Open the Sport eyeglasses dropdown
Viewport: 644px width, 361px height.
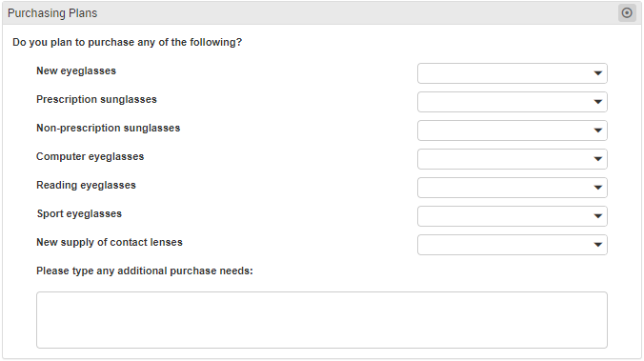point(513,216)
